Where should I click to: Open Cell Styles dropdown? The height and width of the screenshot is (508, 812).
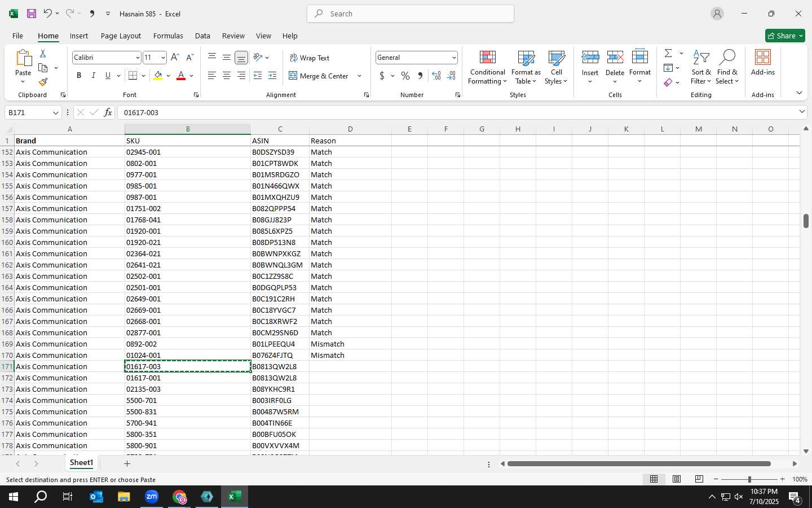[x=556, y=67]
